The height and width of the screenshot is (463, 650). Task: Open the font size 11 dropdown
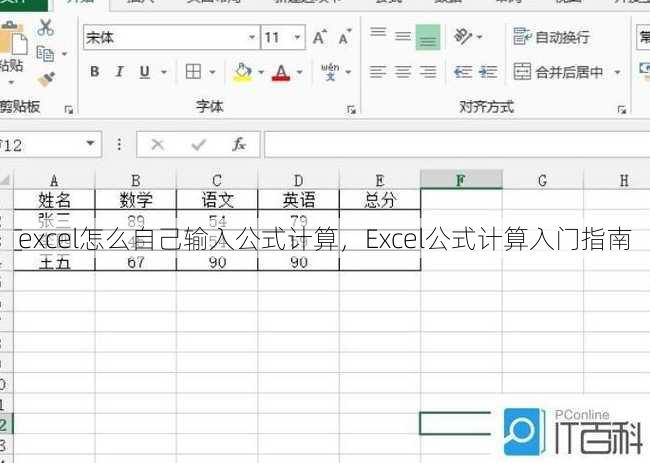click(x=297, y=37)
